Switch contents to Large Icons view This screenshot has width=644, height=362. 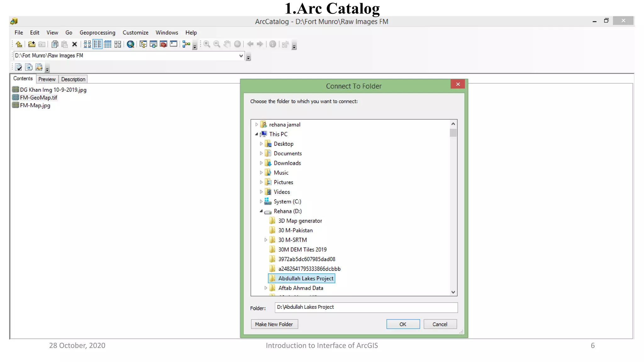87,44
